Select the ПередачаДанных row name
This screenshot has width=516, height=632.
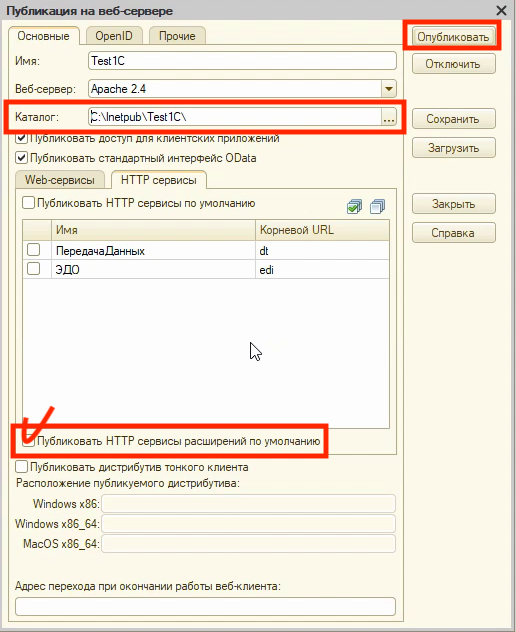pyautogui.click(x=100, y=251)
